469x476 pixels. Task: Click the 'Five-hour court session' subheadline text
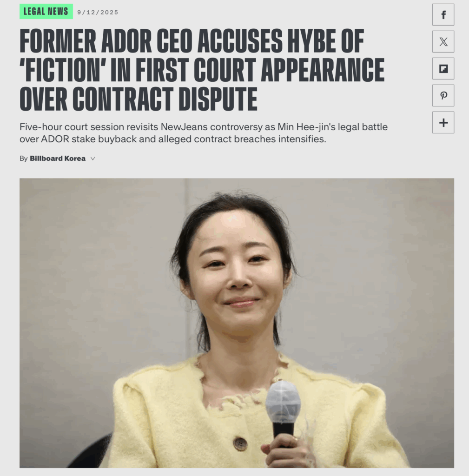(204, 133)
